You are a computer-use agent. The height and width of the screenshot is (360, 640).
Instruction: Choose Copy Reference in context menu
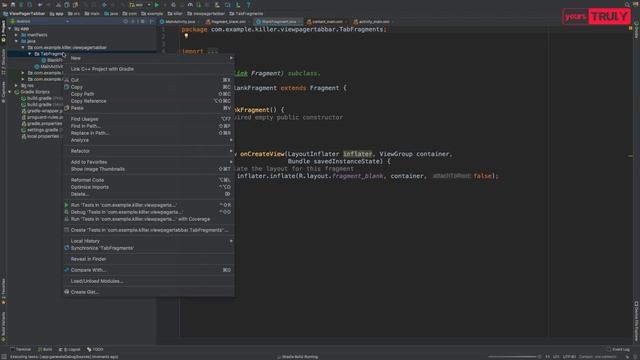pos(149,101)
